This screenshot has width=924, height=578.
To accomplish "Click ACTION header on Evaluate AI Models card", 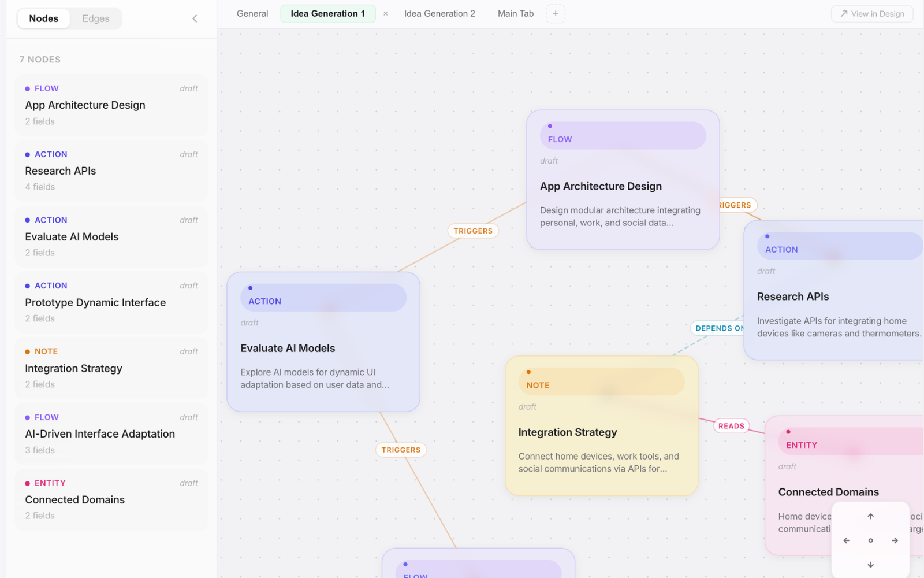I will 323,298.
